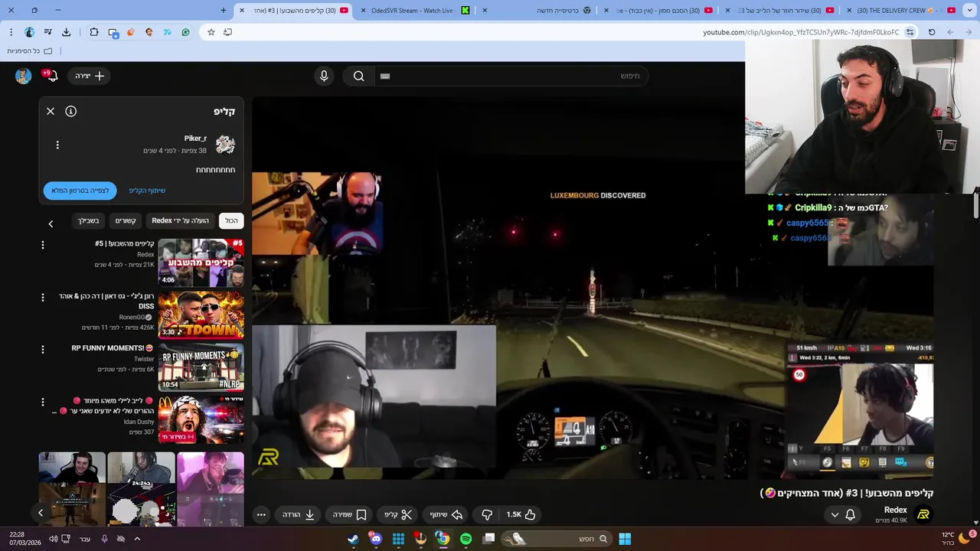Open the subscription notification bell dropdown
This screenshot has width=980, height=551.
pyautogui.click(x=843, y=514)
